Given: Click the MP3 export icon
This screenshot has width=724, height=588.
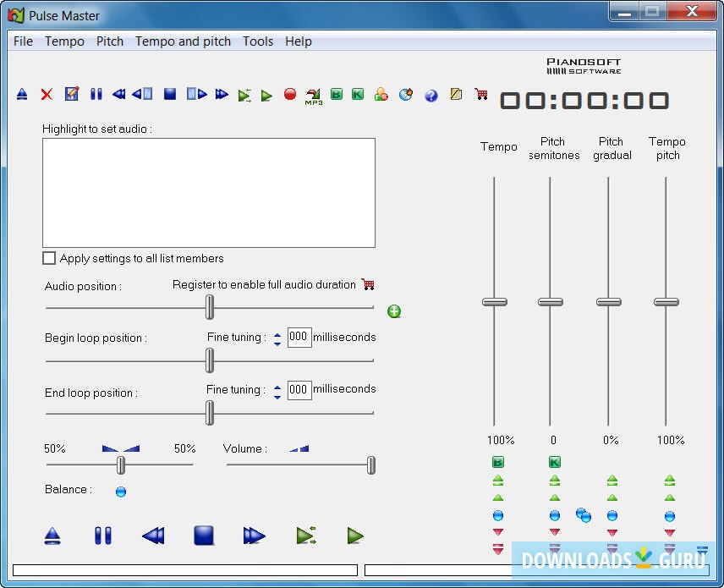Looking at the screenshot, I should pos(314,96).
